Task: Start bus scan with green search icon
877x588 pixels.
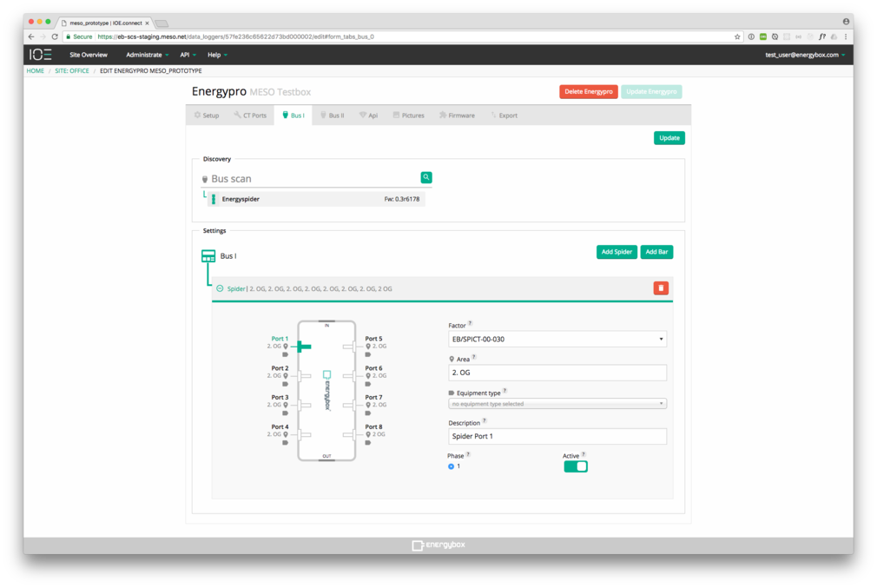Action: (x=426, y=177)
